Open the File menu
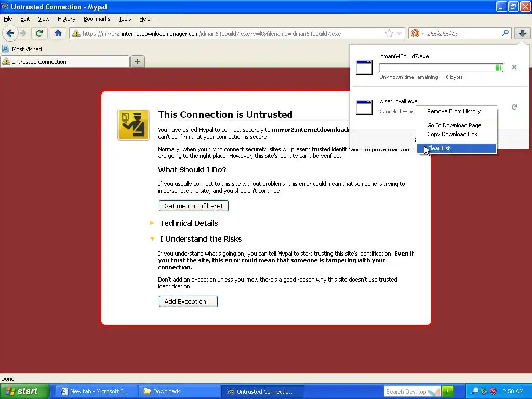 tap(8, 19)
